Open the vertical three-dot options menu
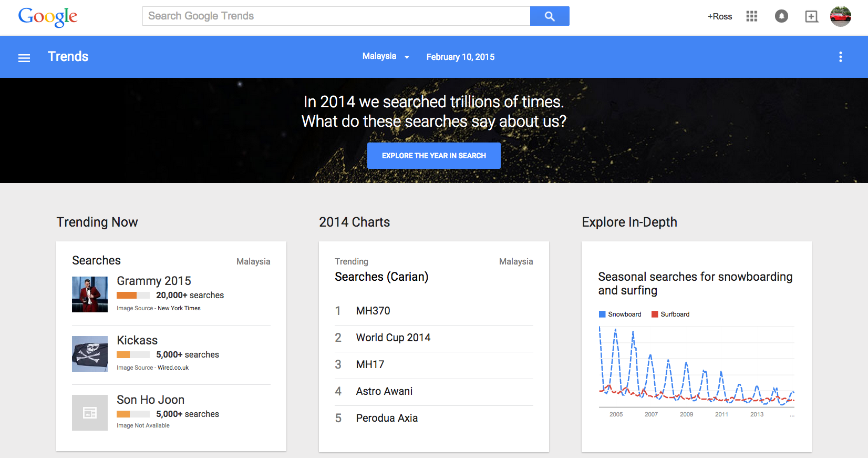Image resolution: width=868 pixels, height=458 pixels. pos(840,57)
